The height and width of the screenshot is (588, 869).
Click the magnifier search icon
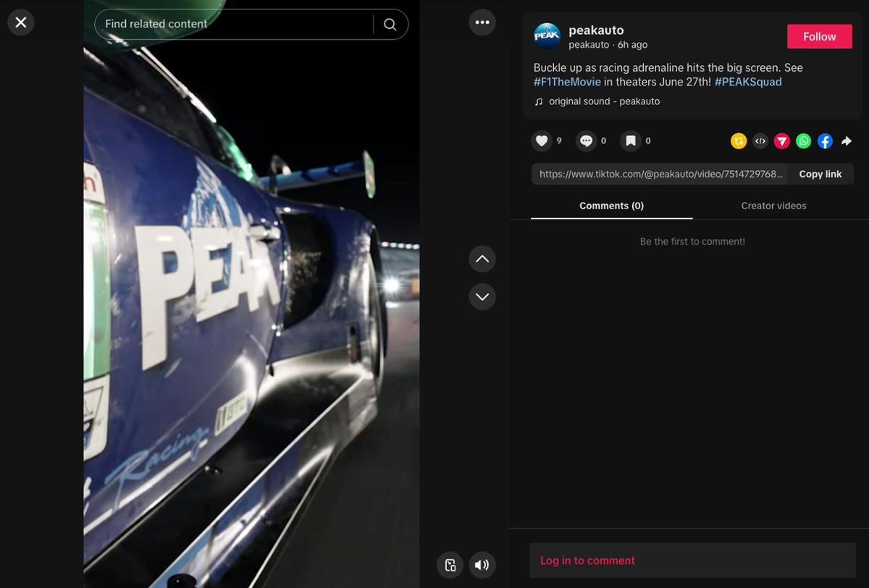point(390,25)
